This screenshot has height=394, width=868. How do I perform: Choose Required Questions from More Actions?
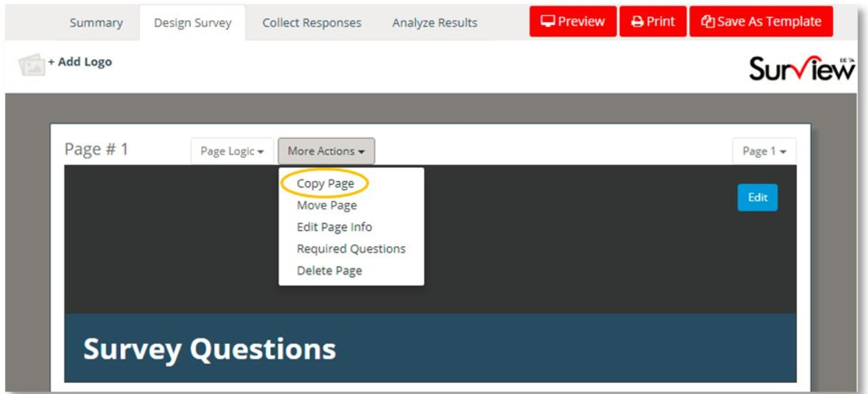(351, 249)
